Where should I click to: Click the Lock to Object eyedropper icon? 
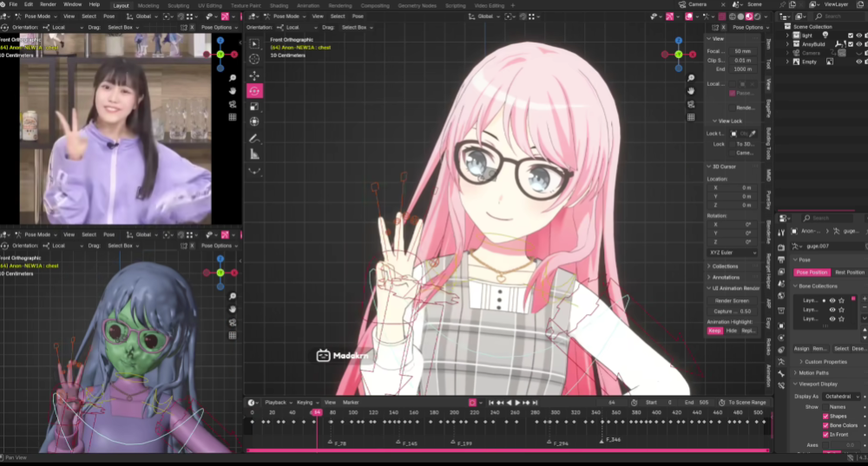click(x=753, y=134)
